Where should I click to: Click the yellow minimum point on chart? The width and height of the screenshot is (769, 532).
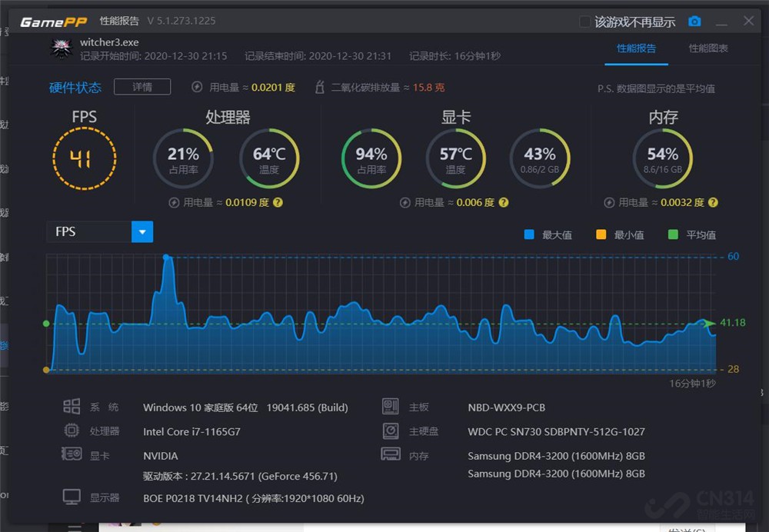(x=46, y=370)
